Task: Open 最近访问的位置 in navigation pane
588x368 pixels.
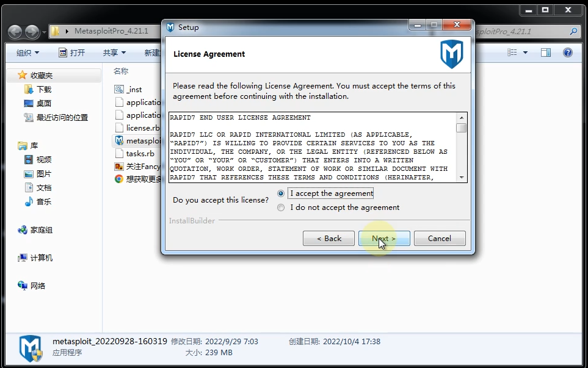Action: pos(62,118)
